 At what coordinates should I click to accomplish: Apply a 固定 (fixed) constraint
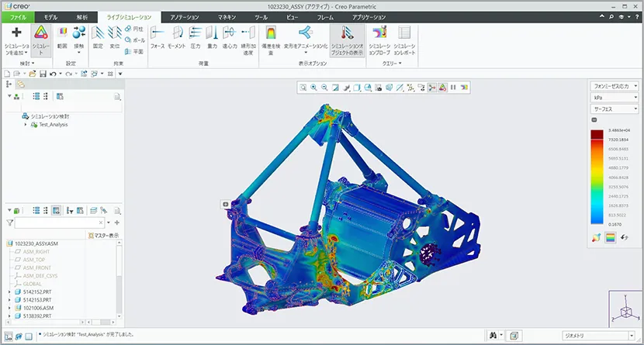tap(98, 38)
